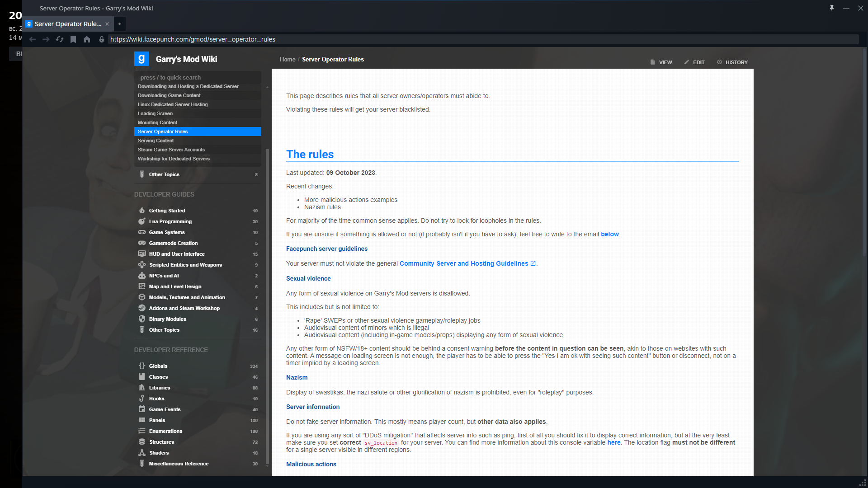The height and width of the screenshot is (488, 868).
Task: Open the HISTORY page tab
Action: pos(732,62)
